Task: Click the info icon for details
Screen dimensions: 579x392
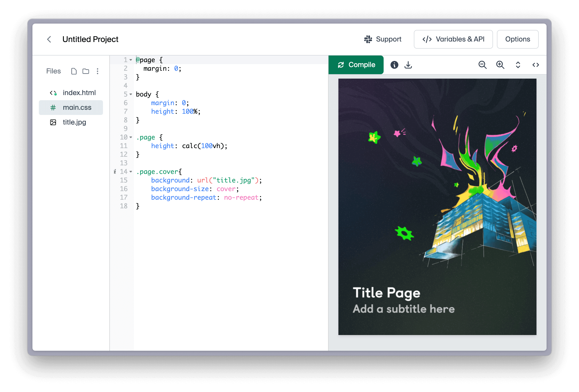Action: 394,65
